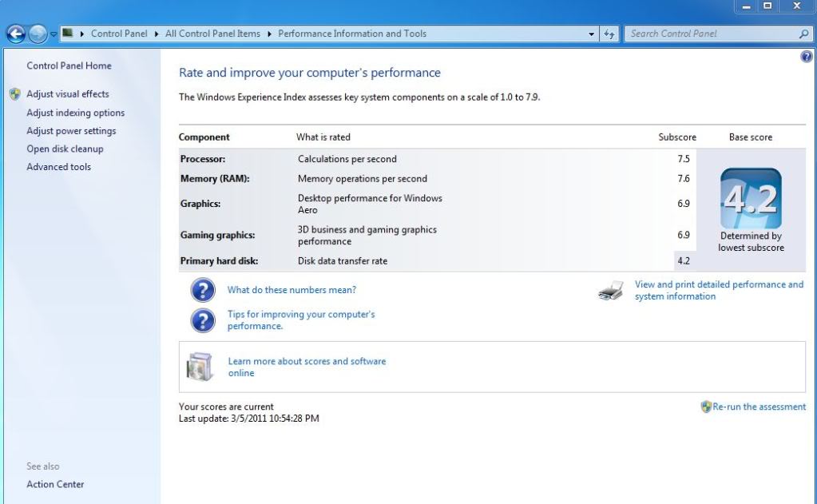This screenshot has width=817, height=504.
Task: Open Learn more about scores and software online
Action: pyautogui.click(x=307, y=367)
